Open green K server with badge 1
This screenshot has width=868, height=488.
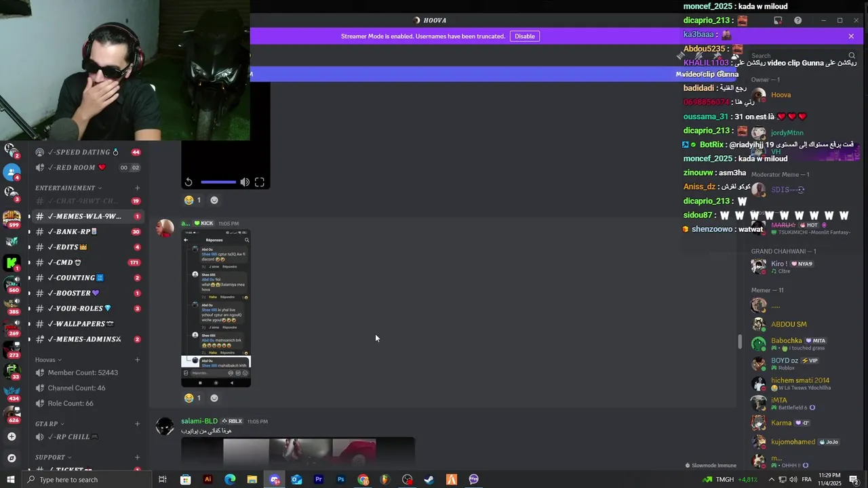[x=11, y=262]
